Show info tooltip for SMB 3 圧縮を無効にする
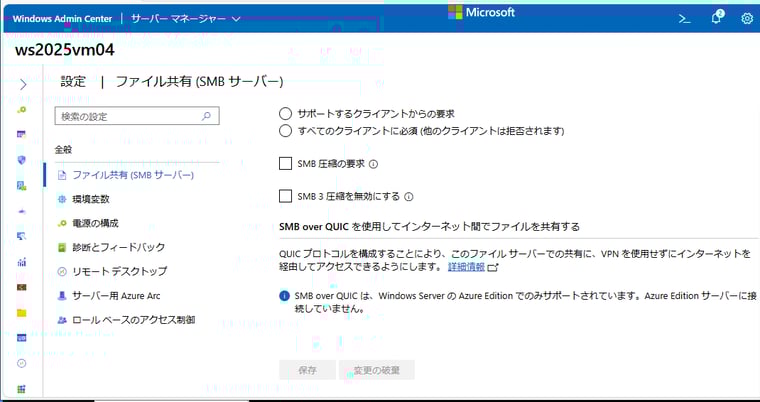 click(x=409, y=197)
